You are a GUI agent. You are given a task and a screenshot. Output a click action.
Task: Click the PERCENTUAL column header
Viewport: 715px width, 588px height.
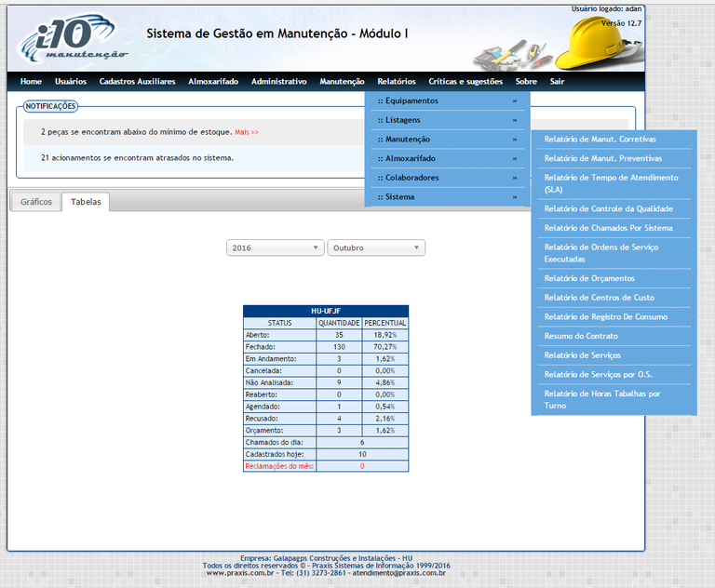(384, 323)
